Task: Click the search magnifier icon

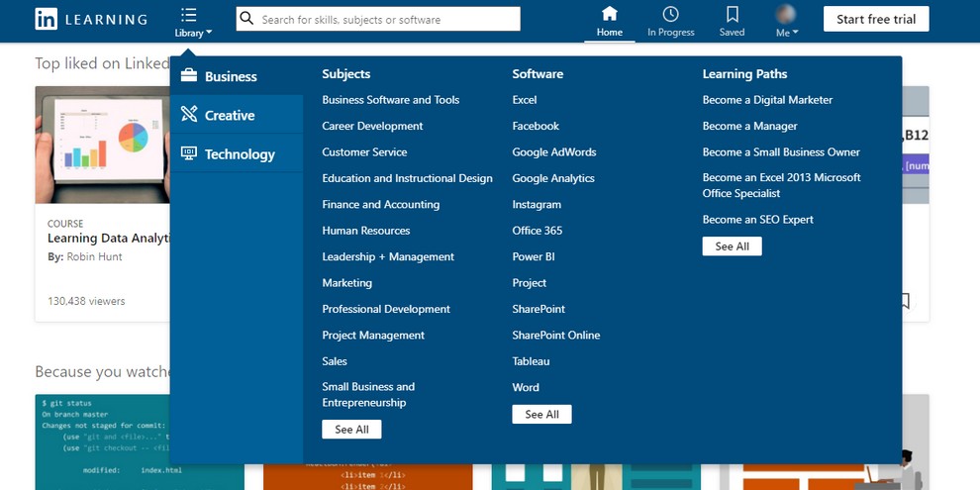Action: (x=246, y=19)
